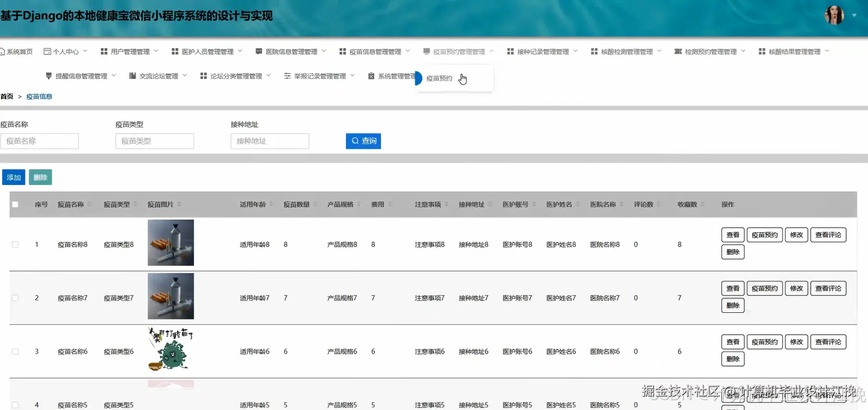Screen dimensions: 868x410
Task: Click 删除 for row 疫苗名称6
Action: tap(733, 359)
